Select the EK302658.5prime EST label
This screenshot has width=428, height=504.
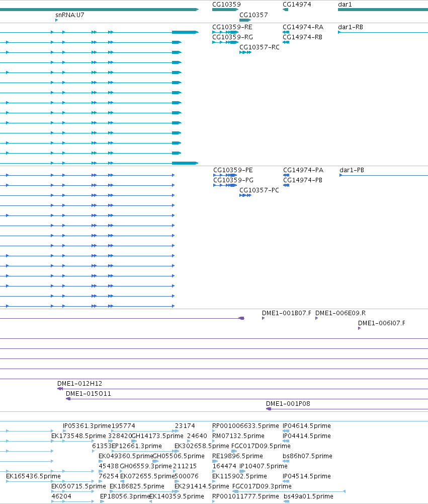(x=202, y=446)
